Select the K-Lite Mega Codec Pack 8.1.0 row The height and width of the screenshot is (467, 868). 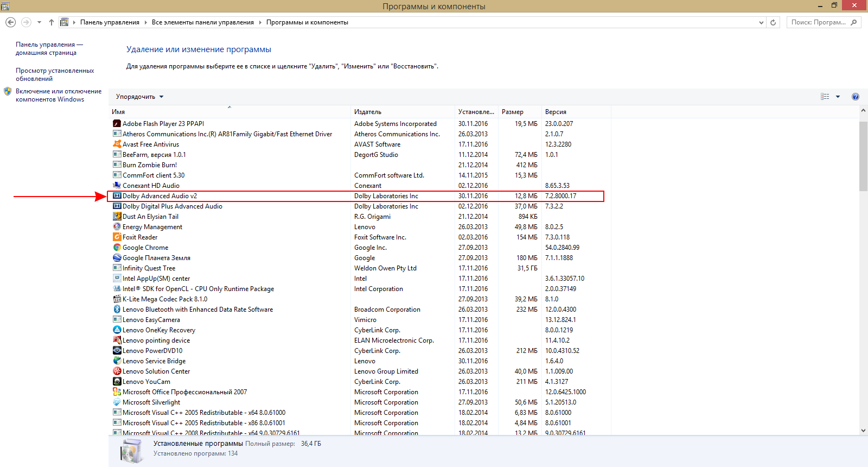pos(359,299)
